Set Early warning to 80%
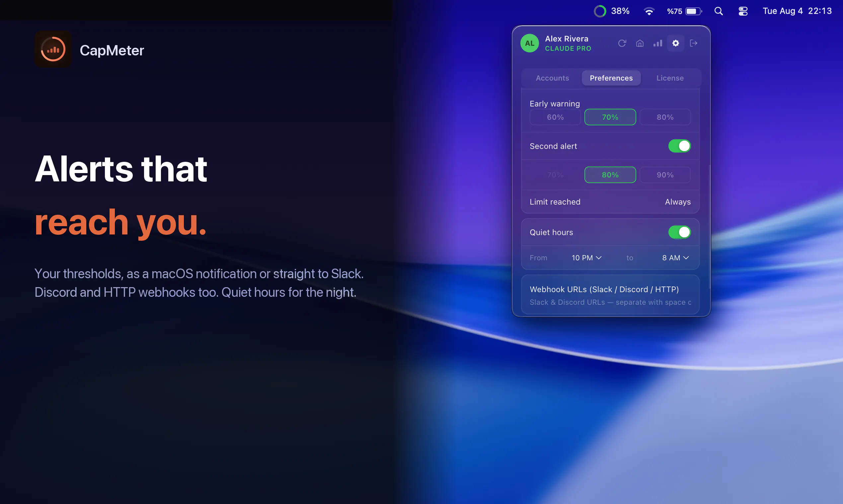Screen dimensions: 843x504 pyautogui.click(x=665, y=117)
